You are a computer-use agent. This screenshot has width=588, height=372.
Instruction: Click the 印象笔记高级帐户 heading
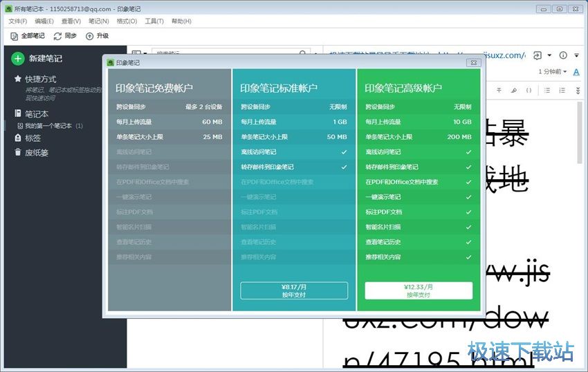click(x=403, y=88)
